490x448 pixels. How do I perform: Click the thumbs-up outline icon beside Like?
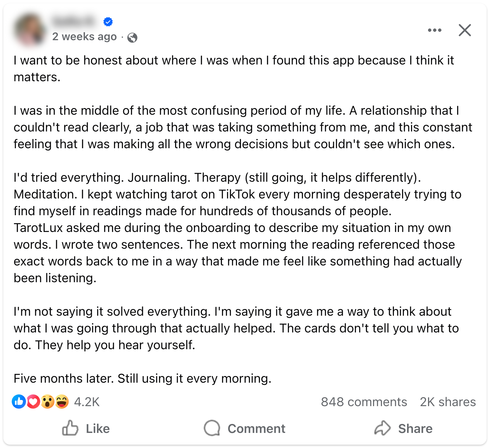[x=70, y=428]
